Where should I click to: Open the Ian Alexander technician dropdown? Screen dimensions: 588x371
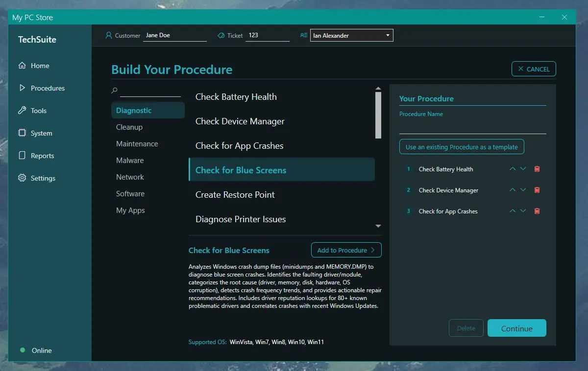pyautogui.click(x=351, y=35)
